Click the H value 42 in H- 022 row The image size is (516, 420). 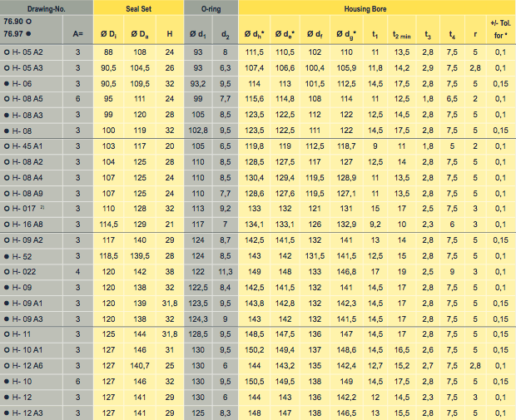pyautogui.click(x=170, y=271)
